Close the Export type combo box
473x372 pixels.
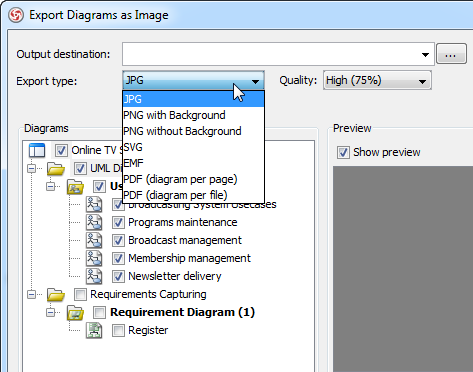click(193, 80)
